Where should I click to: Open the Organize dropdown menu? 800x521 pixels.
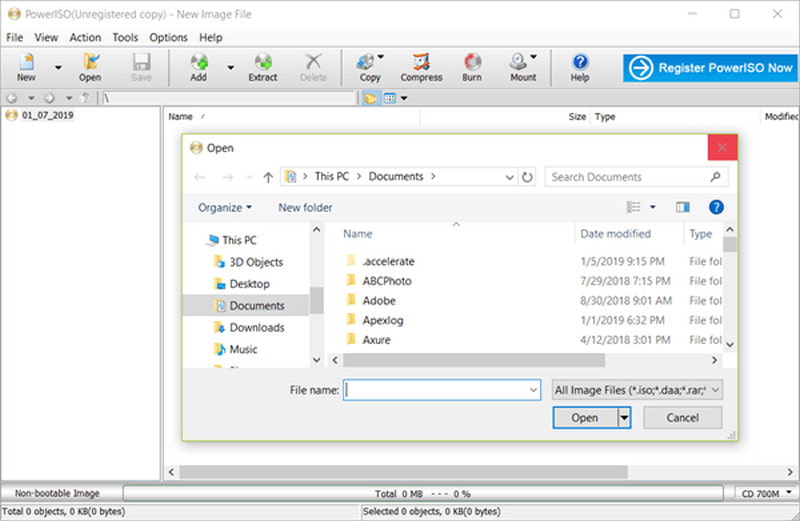point(224,207)
